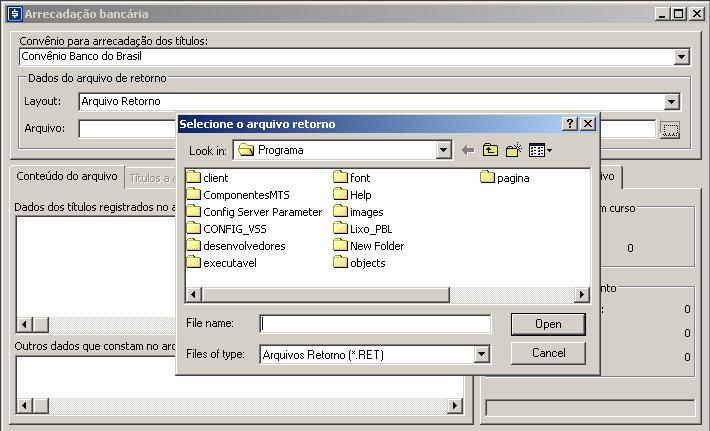Click the dialog Help question mark button
The image size is (710, 431).
coord(570,124)
